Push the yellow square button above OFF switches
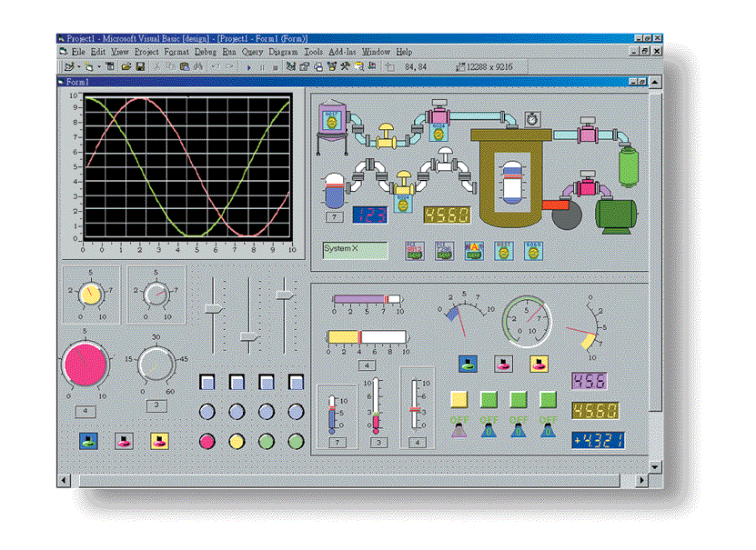This screenshot has height=550, width=756. pyautogui.click(x=459, y=399)
